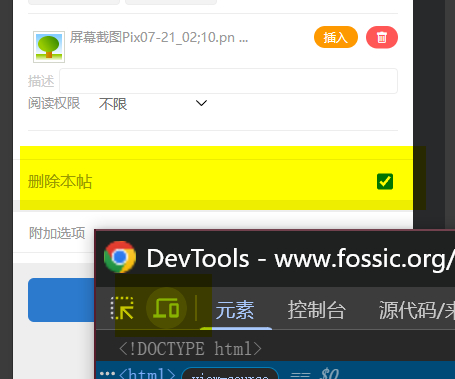Switch to the 元素 tab in DevTools
Viewport: 455px width, 379px height.
[235, 310]
